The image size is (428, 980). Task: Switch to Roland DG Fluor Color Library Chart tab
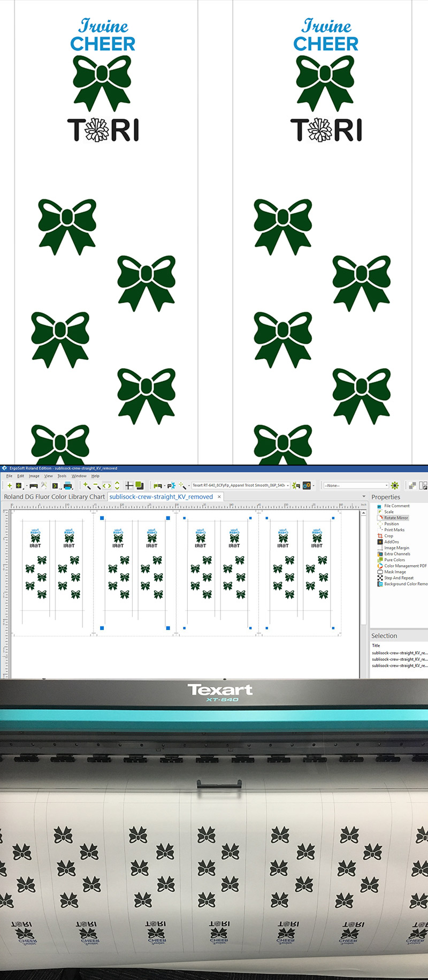tap(54, 497)
